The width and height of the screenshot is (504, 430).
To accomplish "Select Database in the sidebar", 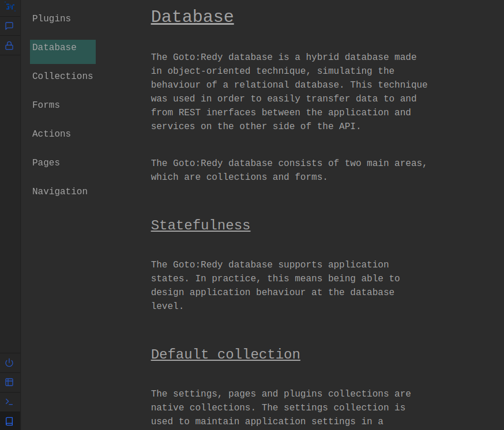I will pos(54,47).
